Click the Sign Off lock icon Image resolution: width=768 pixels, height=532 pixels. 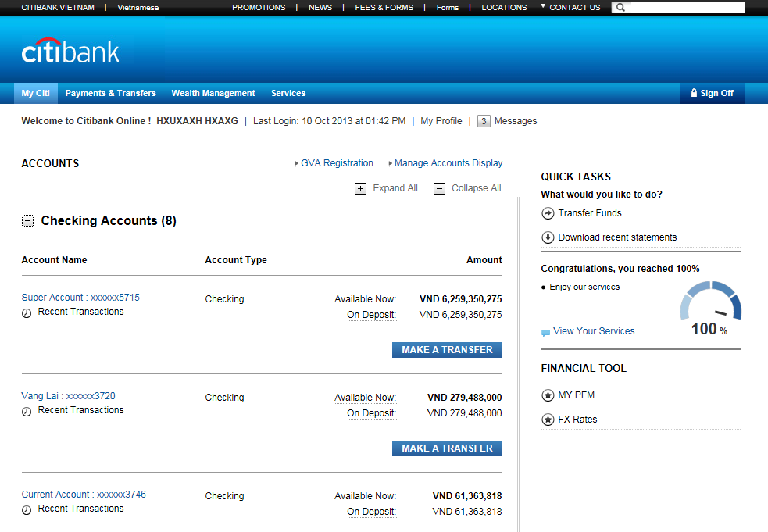click(694, 93)
